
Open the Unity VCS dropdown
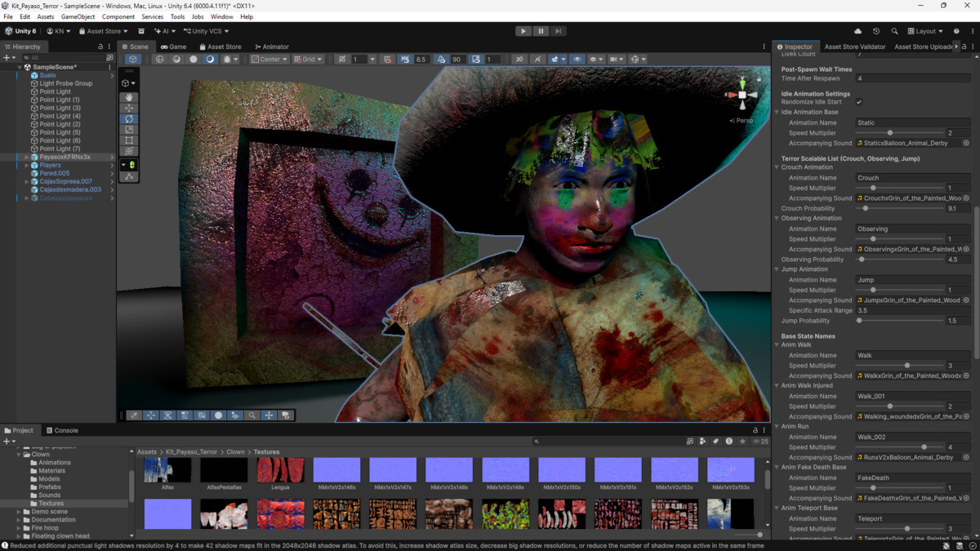point(207,31)
